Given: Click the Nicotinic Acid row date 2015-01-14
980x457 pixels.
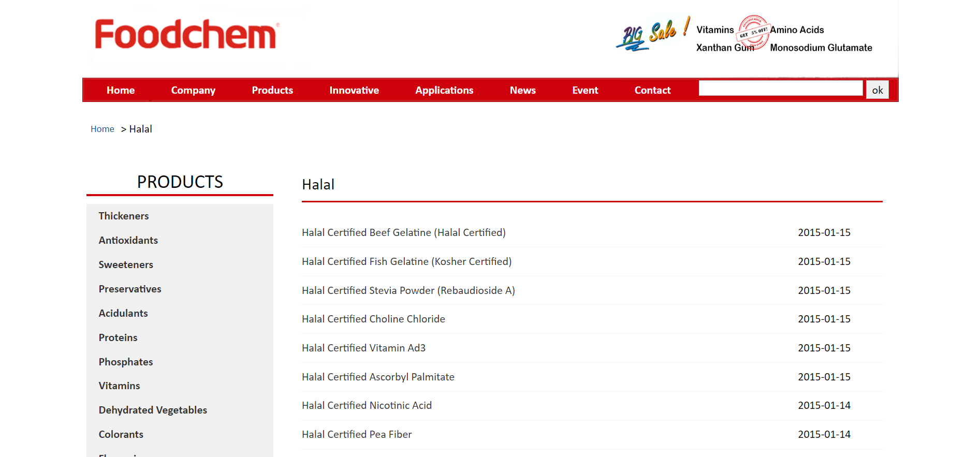Looking at the screenshot, I should click(824, 405).
